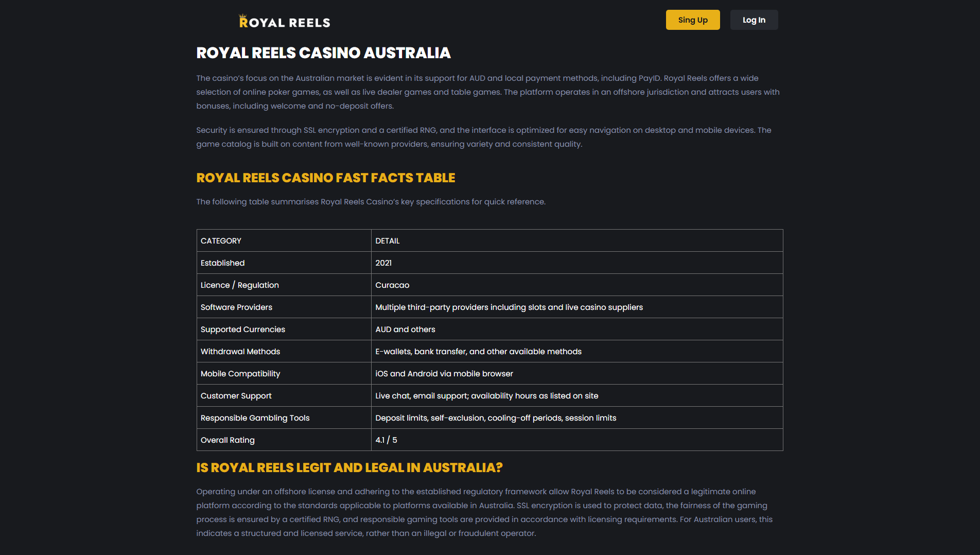Click the paragraph starting 'Operating under an offshore license'
The width and height of the screenshot is (980, 555).
click(484, 512)
